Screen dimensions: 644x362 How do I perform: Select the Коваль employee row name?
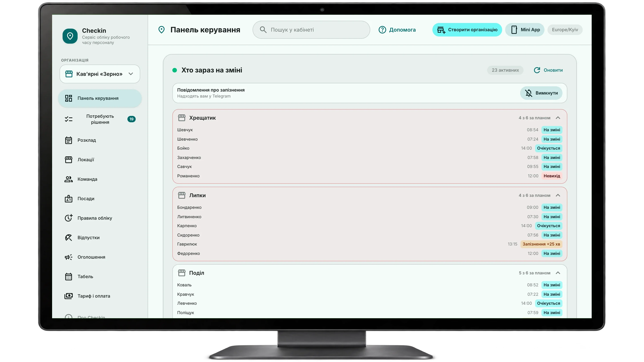184,285
